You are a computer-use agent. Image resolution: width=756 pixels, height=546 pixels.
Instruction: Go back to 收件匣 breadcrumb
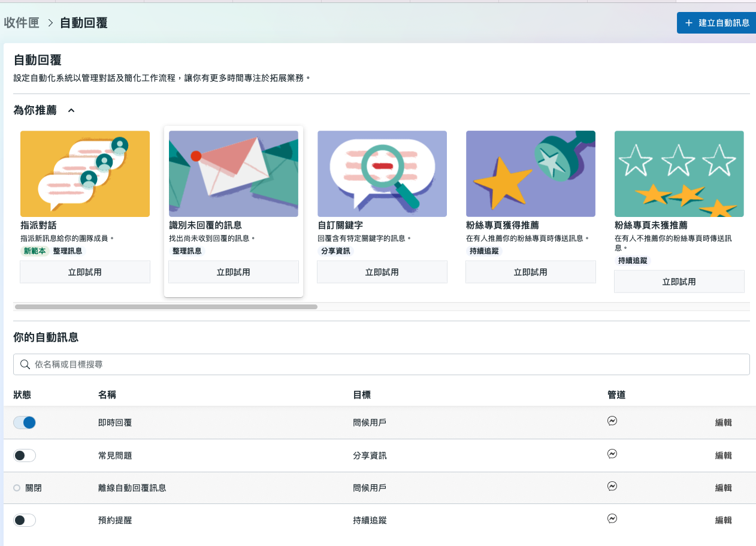click(22, 23)
